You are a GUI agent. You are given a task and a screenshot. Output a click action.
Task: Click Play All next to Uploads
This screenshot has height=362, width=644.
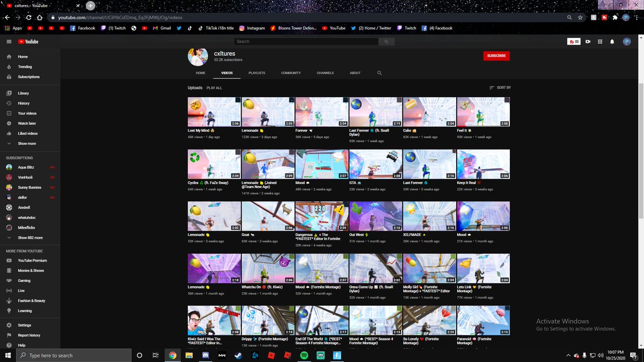tap(214, 87)
